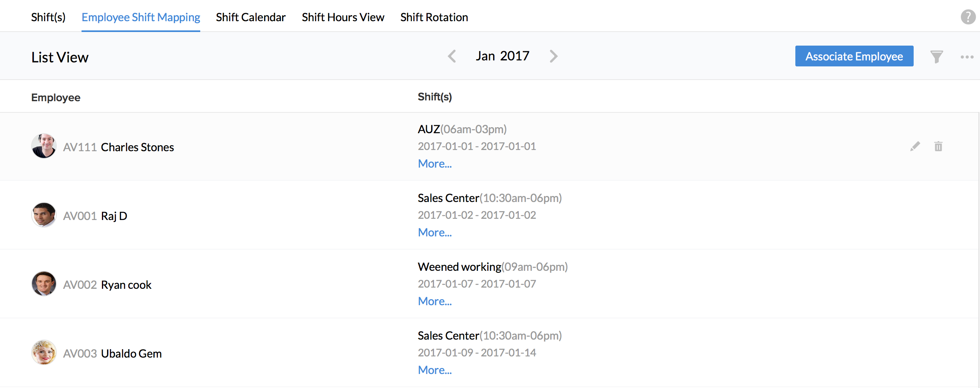Open the three-dot more options menu
The height and width of the screenshot is (388, 980).
pyautogui.click(x=967, y=57)
